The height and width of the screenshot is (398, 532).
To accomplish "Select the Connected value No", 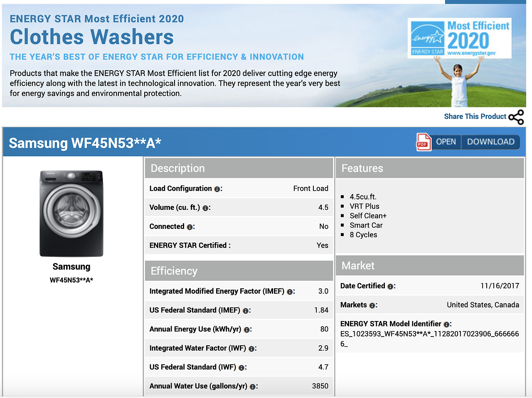I will (x=324, y=226).
